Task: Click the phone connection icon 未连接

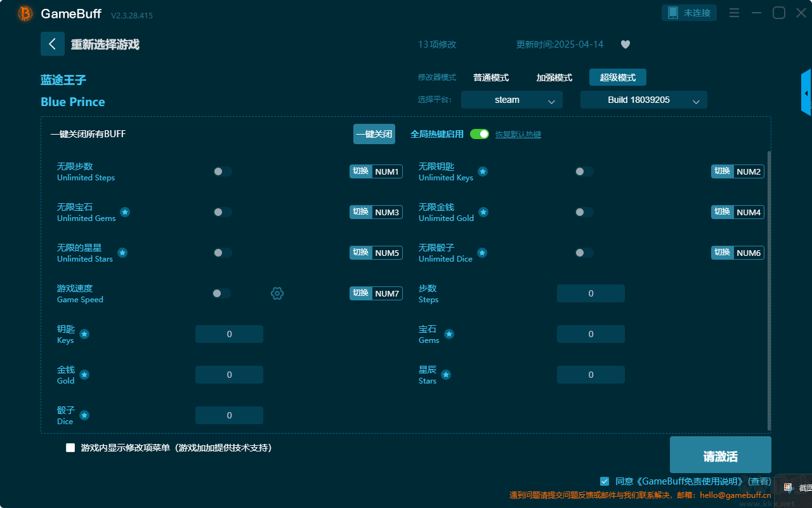Action: pos(690,13)
